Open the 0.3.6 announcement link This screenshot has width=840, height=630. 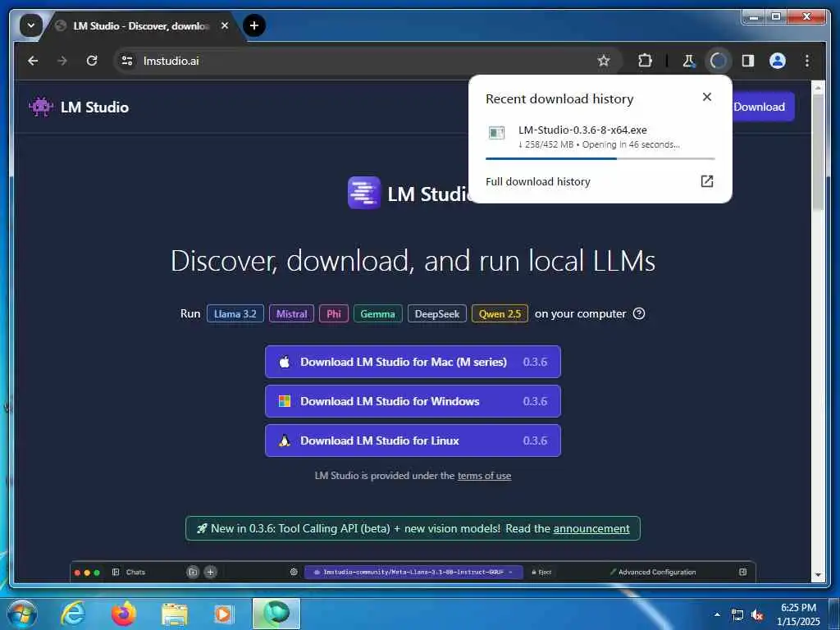click(x=591, y=529)
